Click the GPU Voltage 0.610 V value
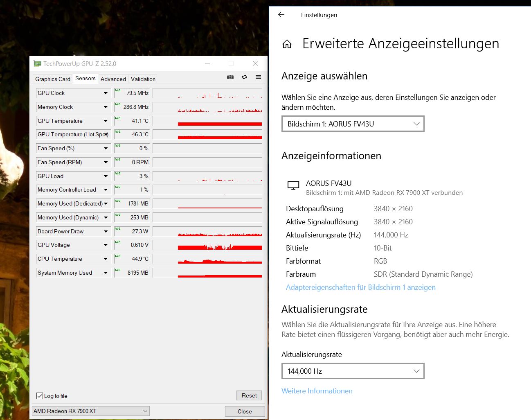This screenshot has height=420, width=531. tap(132, 245)
